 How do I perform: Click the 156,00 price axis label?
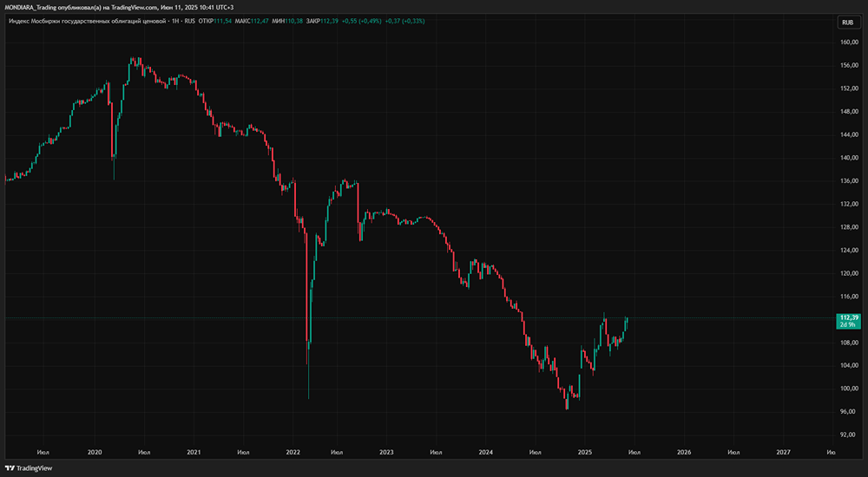click(849, 65)
